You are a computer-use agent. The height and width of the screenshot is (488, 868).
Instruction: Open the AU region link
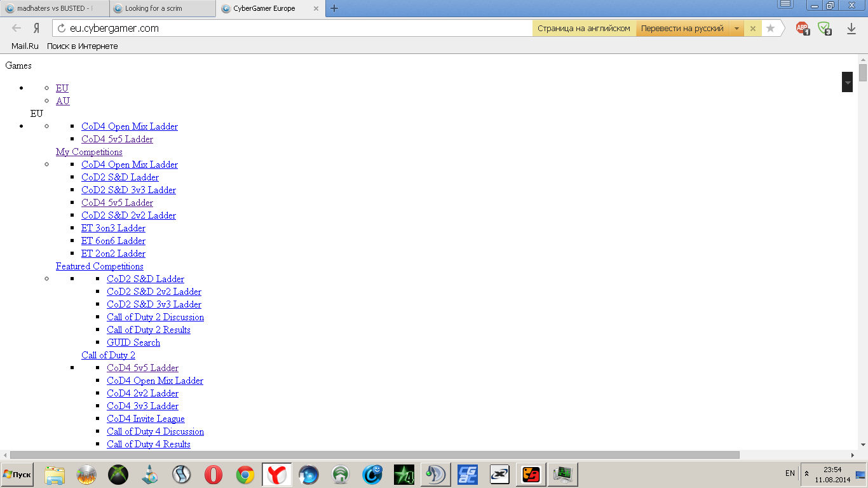[63, 101]
